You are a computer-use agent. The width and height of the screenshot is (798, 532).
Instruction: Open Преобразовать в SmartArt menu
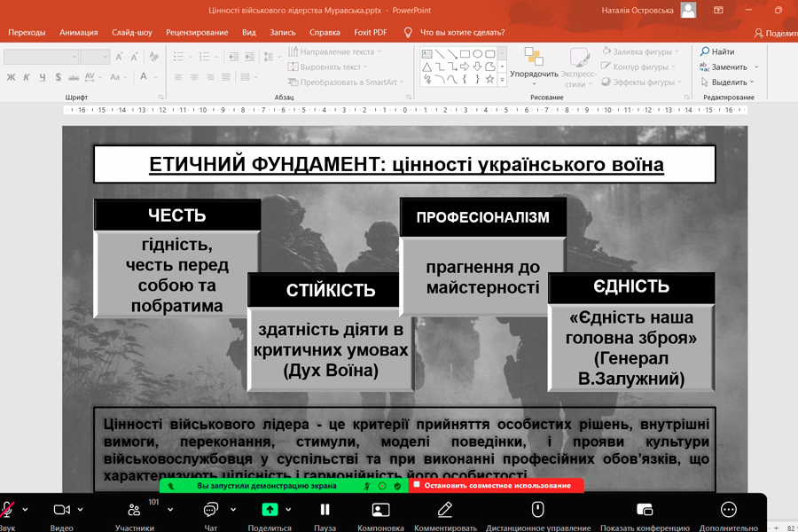(346, 82)
